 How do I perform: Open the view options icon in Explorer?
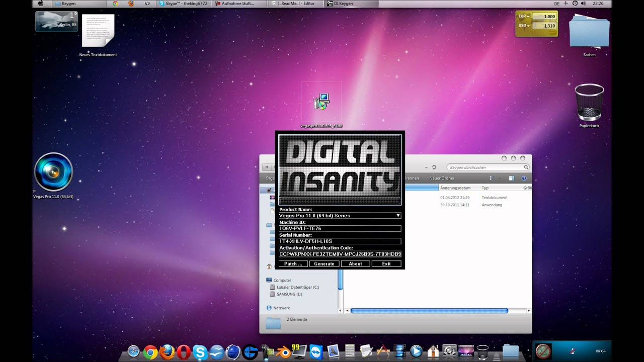point(491,178)
